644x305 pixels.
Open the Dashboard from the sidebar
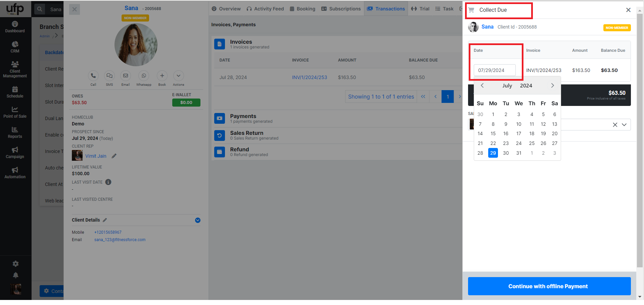point(15,27)
